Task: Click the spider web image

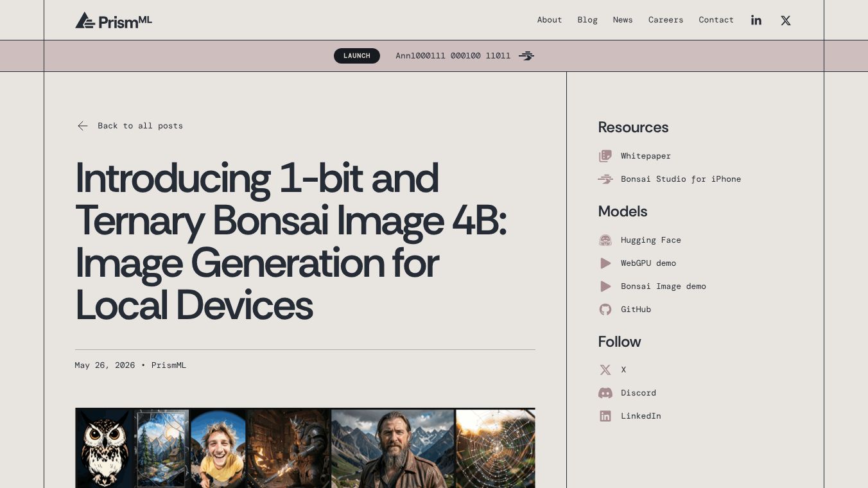Action: point(495,448)
